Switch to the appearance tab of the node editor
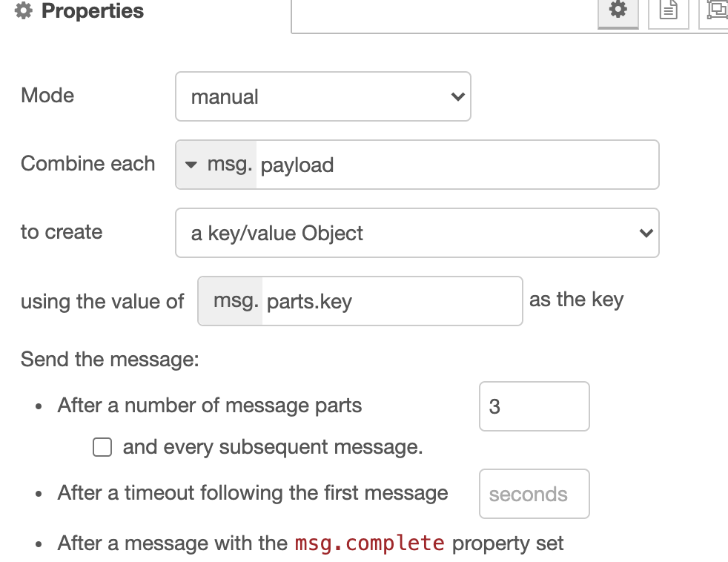This screenshot has width=728, height=562. tap(715, 11)
